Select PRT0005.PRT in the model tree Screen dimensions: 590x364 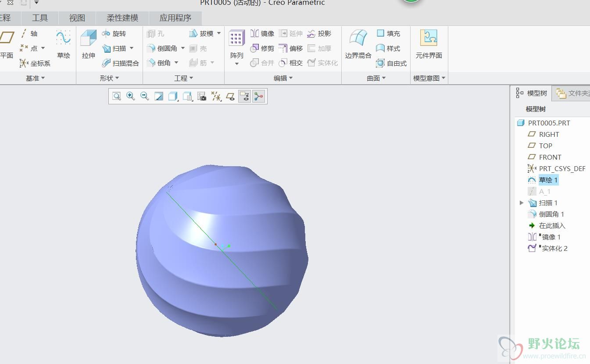click(x=544, y=123)
